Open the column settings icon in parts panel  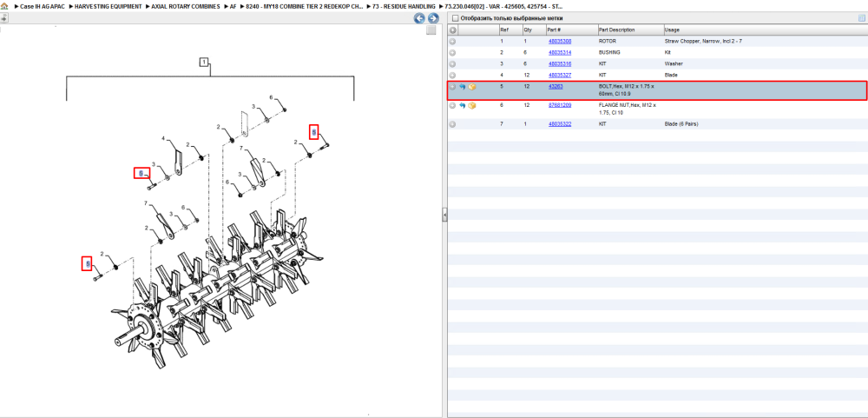pyautogui.click(x=861, y=18)
